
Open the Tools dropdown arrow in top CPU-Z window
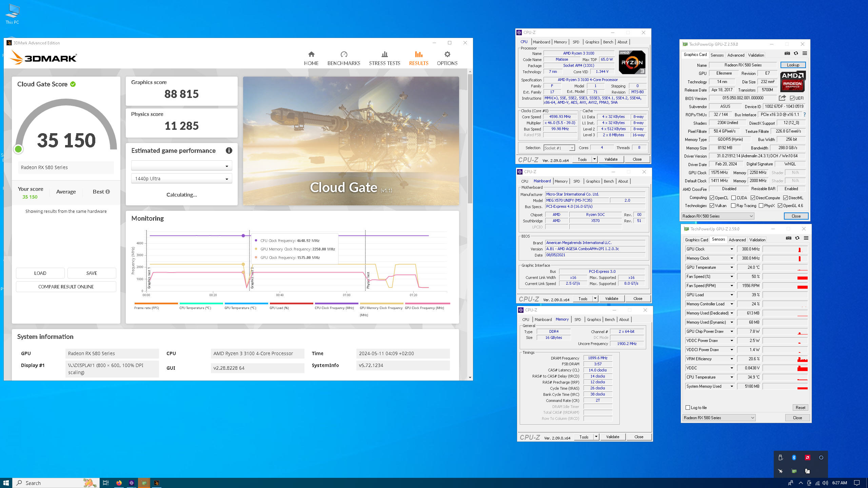coord(594,159)
